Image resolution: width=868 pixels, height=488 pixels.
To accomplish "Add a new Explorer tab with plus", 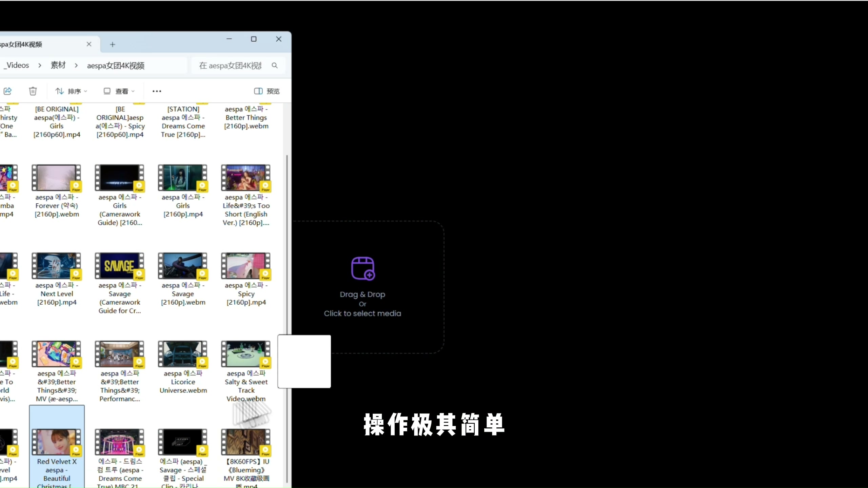I will point(113,44).
